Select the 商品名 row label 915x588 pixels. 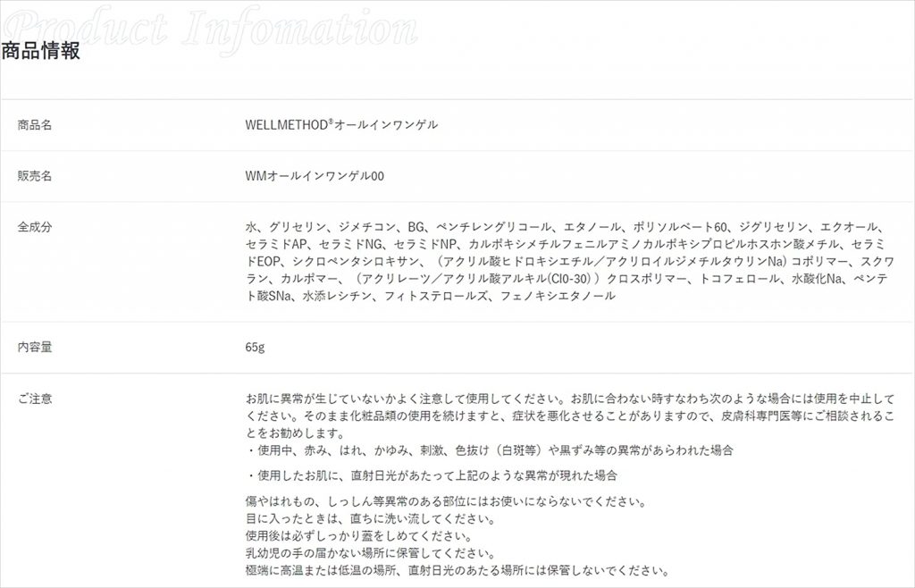(x=35, y=125)
